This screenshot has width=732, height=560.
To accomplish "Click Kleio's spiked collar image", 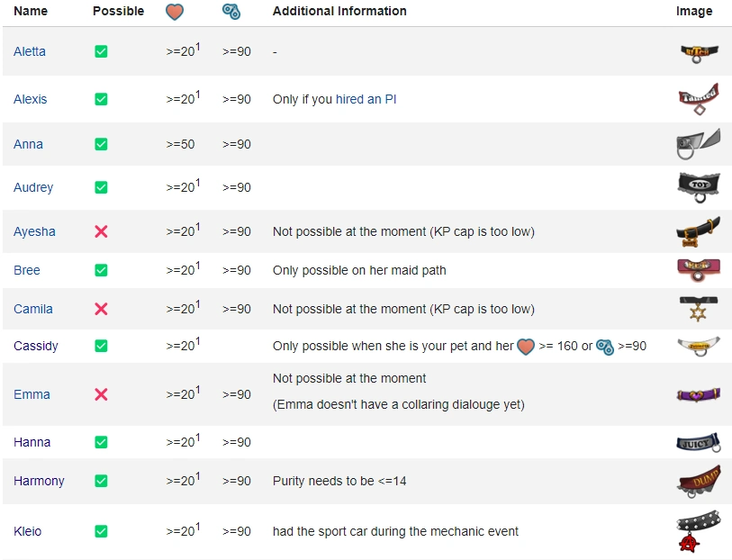I will coord(698,530).
